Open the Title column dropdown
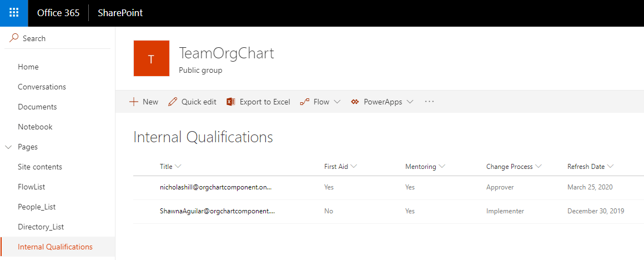644x260 pixels. click(x=178, y=167)
